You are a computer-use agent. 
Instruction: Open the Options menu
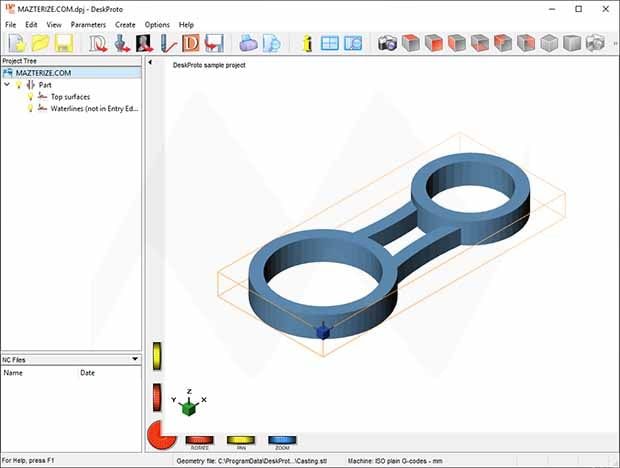point(157,25)
